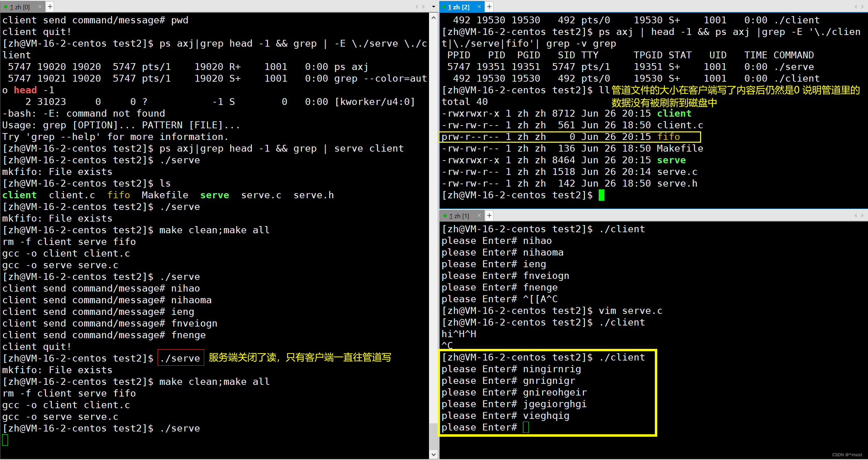Click 'please Enter# ningirnrig' line
Image resolution: width=868 pixels, height=460 pixels.
pos(511,369)
